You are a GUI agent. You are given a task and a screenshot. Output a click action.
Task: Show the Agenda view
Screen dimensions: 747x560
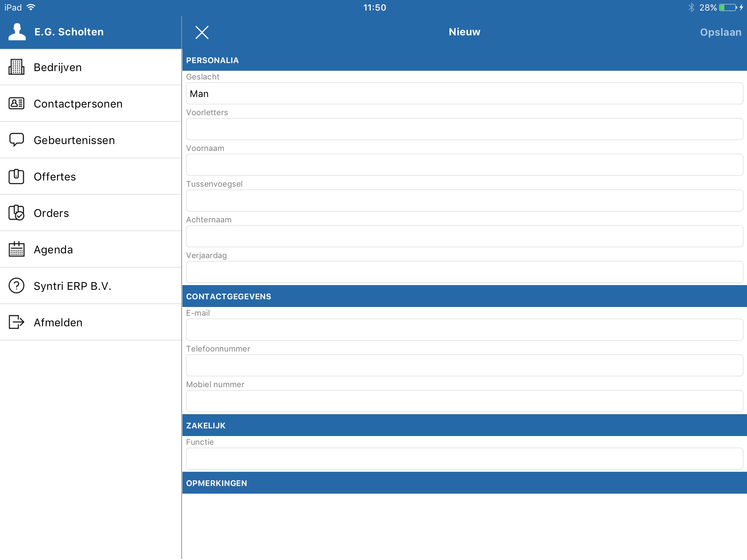pyautogui.click(x=91, y=249)
